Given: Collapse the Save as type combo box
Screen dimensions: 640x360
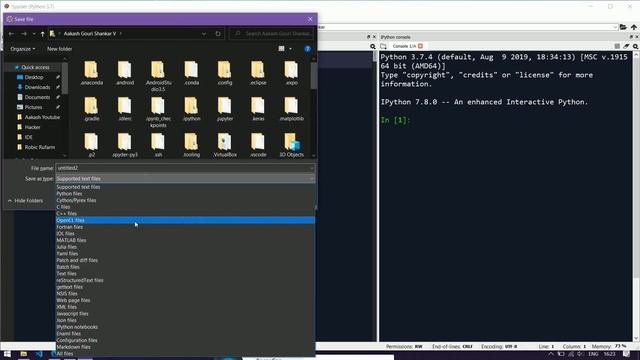Looking at the screenshot, I should coord(311,178).
